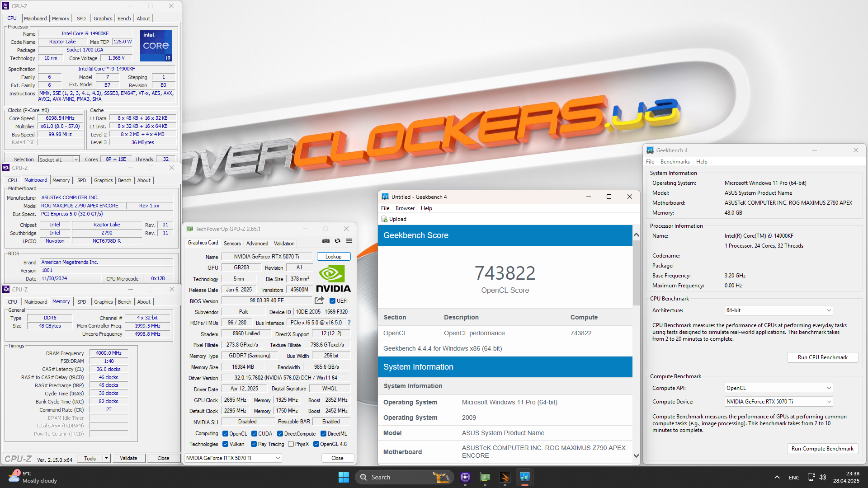Viewport: 868px width, 488px height.
Task: Open CPU-Z from the taskbar icon
Action: tap(465, 477)
